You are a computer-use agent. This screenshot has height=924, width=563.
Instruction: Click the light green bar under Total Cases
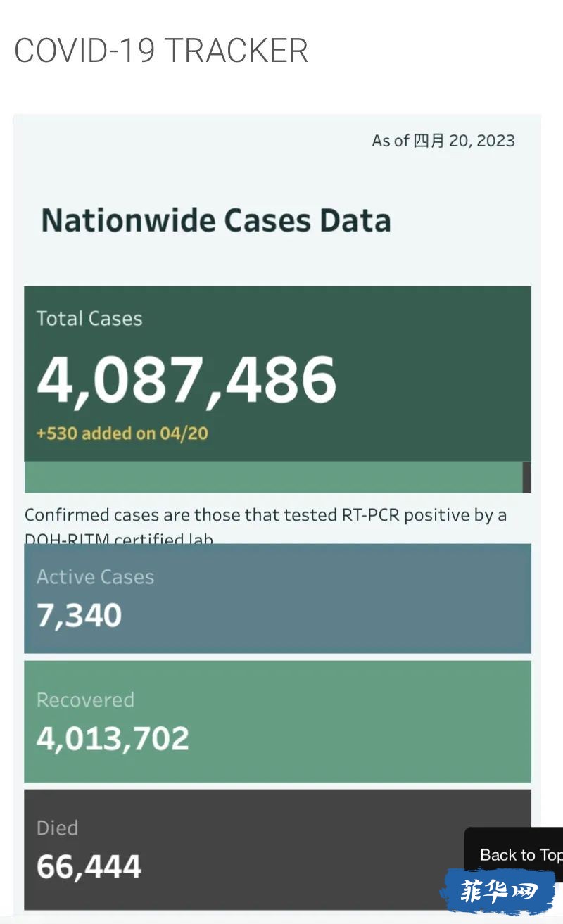273,477
